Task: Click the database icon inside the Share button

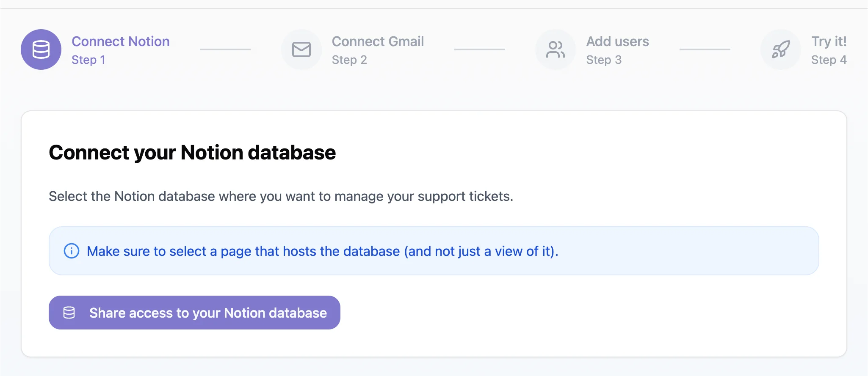Action: tap(69, 313)
